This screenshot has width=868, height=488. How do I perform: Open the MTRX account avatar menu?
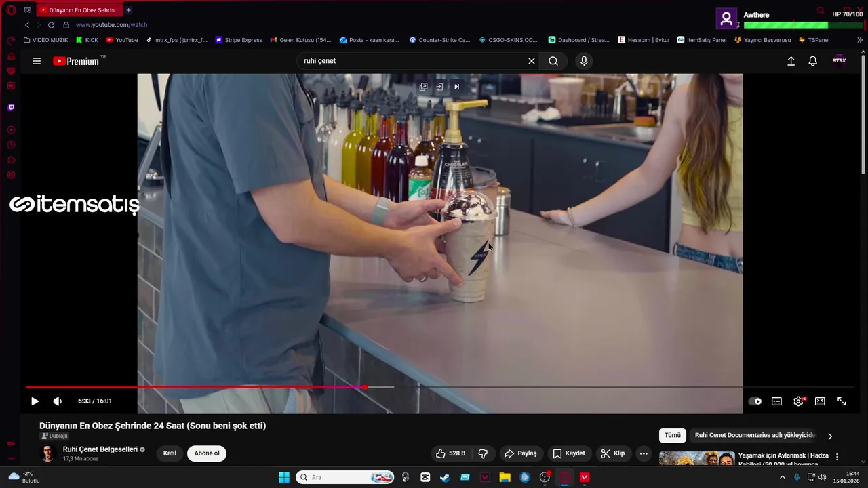click(840, 60)
